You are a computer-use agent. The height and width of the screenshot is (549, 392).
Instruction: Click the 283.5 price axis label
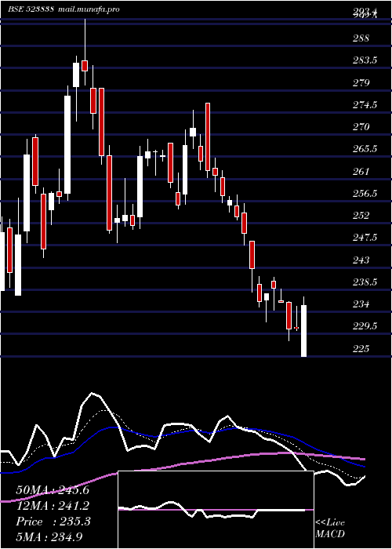coord(365,60)
